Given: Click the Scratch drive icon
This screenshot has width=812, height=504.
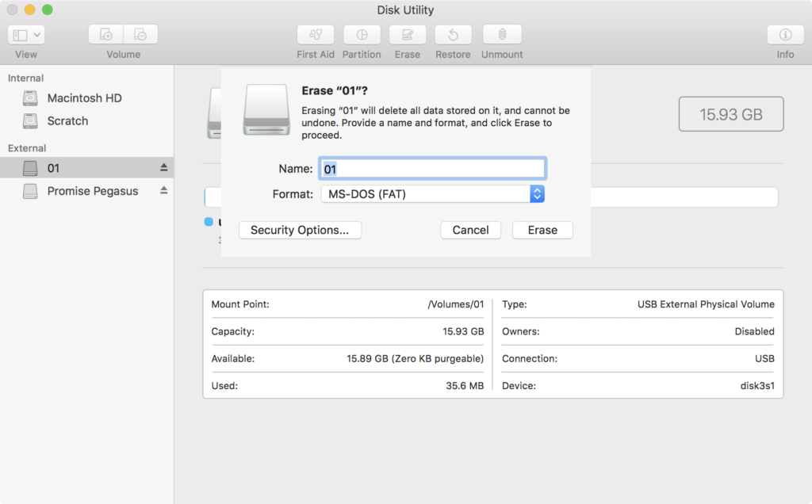Looking at the screenshot, I should (30, 120).
